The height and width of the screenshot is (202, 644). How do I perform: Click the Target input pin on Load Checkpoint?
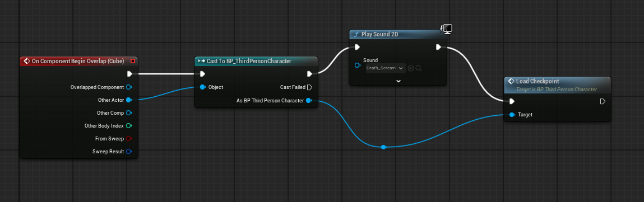pyautogui.click(x=512, y=115)
